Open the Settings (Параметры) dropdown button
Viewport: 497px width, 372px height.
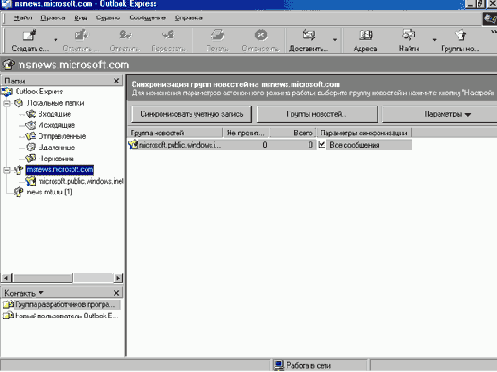point(440,114)
